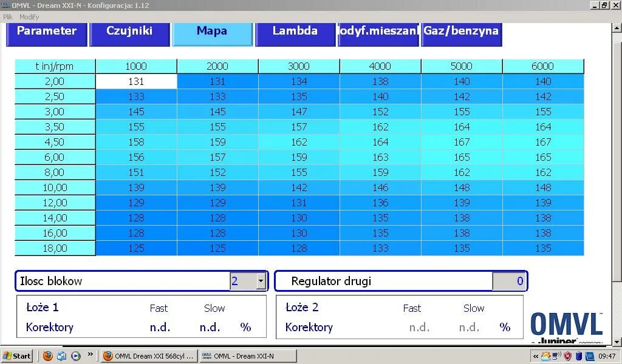Viewport: 622px width, 364px height.
Task: Select the 1000 rpm column header
Action: (x=136, y=66)
